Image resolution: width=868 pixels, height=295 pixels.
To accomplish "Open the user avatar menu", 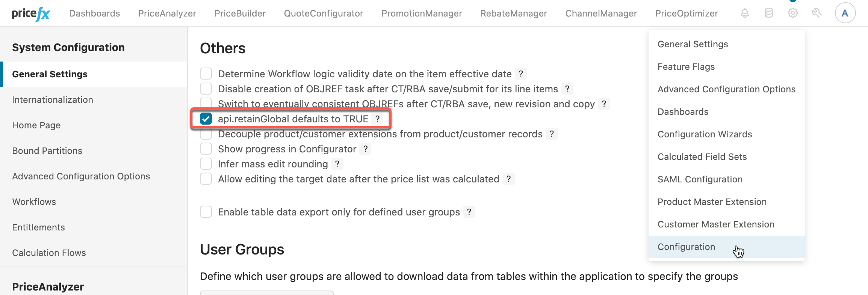I will tap(845, 13).
